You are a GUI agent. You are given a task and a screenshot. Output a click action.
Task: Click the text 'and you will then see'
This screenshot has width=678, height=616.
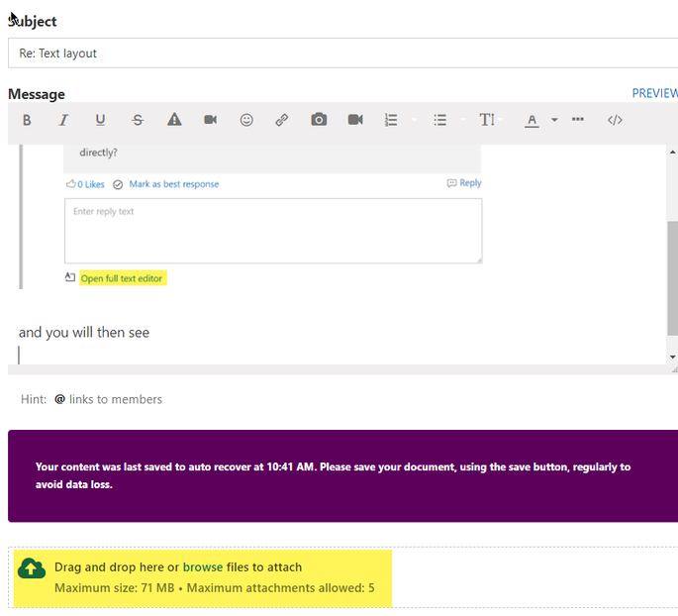tap(84, 332)
